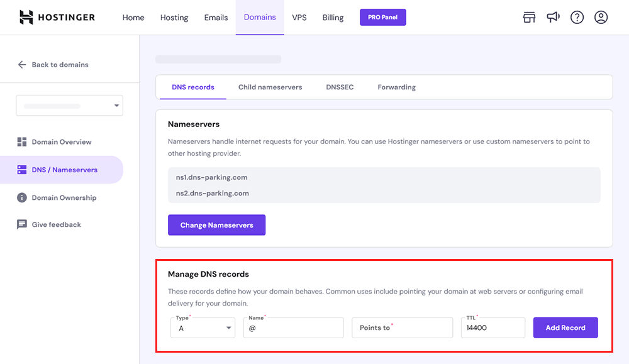Viewport: 629px width, 364px height.
Task: Click the Nameservers heading
Action: pos(194,124)
